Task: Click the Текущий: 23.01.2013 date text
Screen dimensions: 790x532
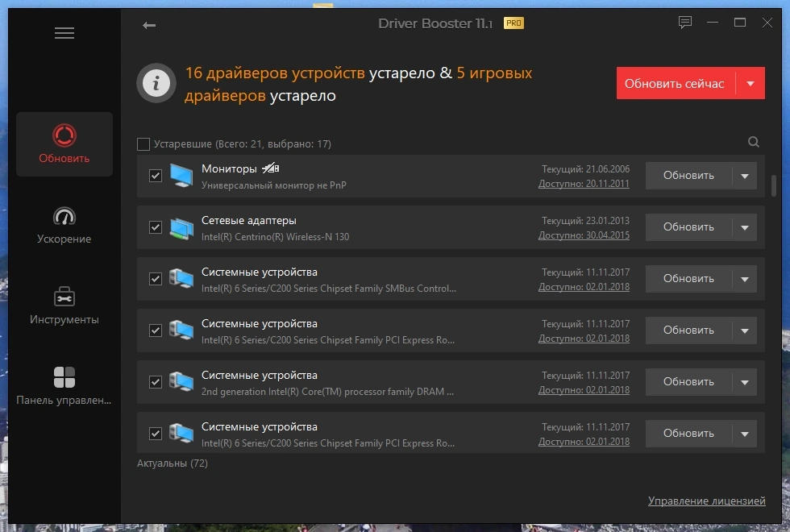Action: click(x=586, y=221)
